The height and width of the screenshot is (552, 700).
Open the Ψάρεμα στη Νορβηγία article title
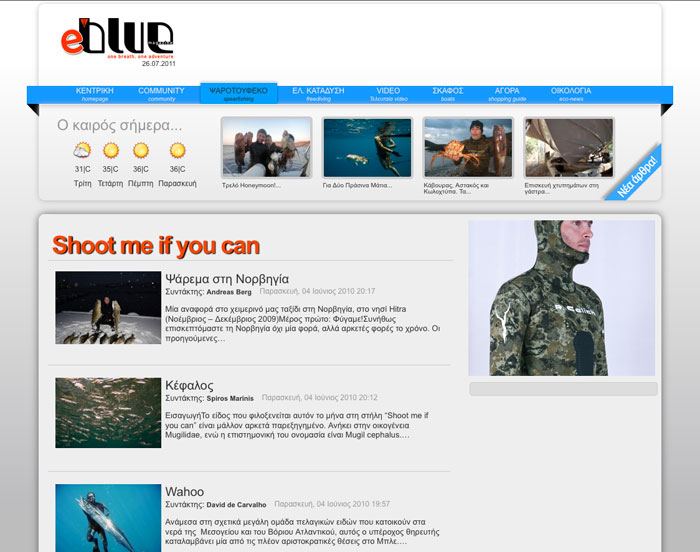(227, 279)
